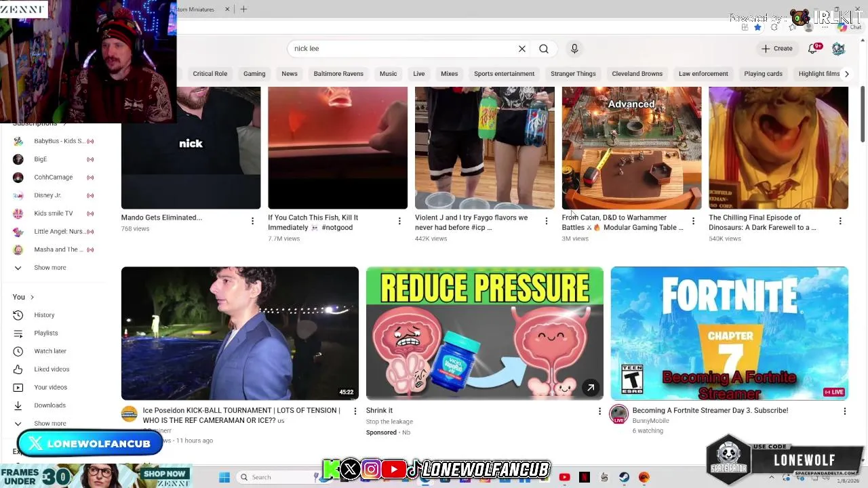Expand subscriptions with Show more
The image size is (868, 488).
click(x=54, y=268)
